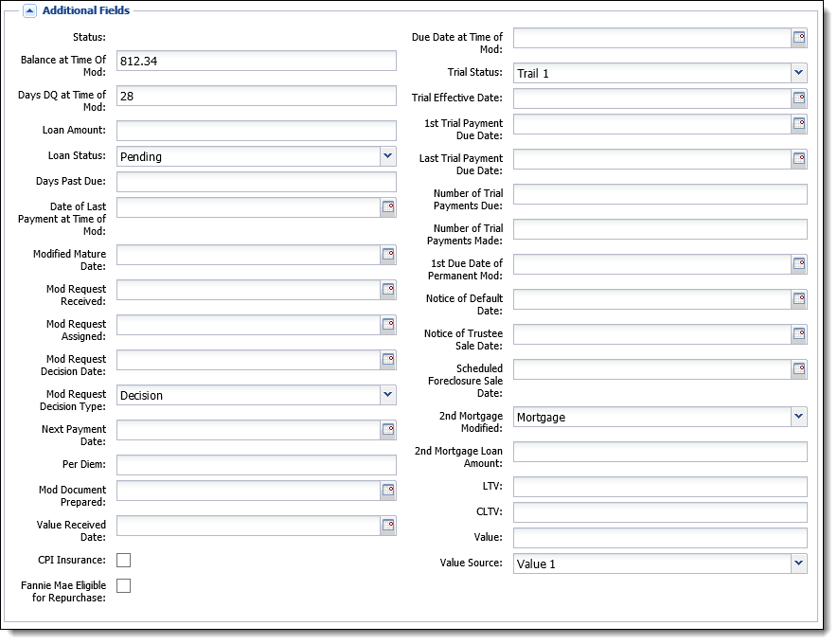
Task: Open calendar for 1st Trial Payment Due Date
Action: [x=799, y=123]
